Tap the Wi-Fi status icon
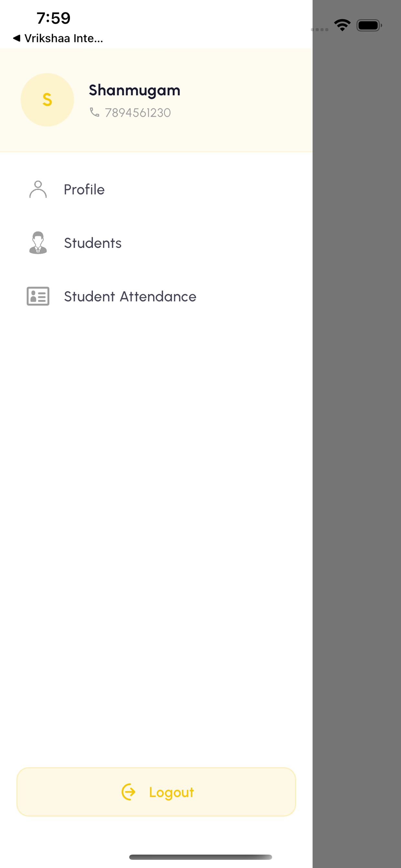Viewport: 401px width, 868px height. pyautogui.click(x=342, y=25)
